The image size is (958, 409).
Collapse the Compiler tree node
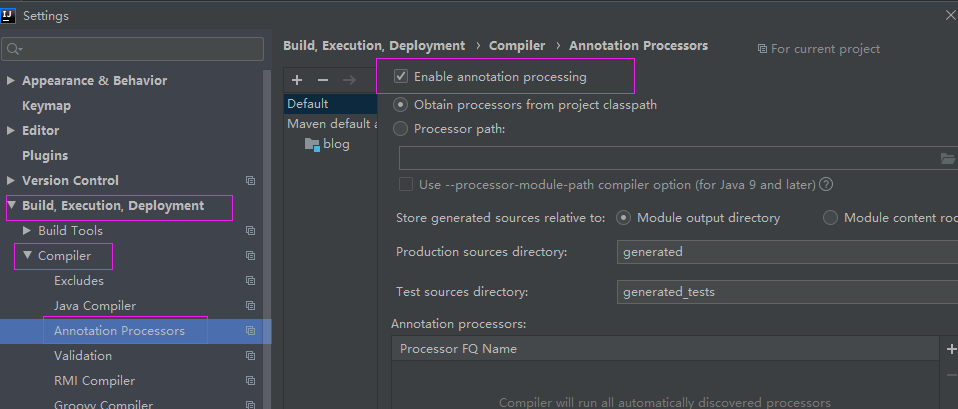click(x=27, y=256)
